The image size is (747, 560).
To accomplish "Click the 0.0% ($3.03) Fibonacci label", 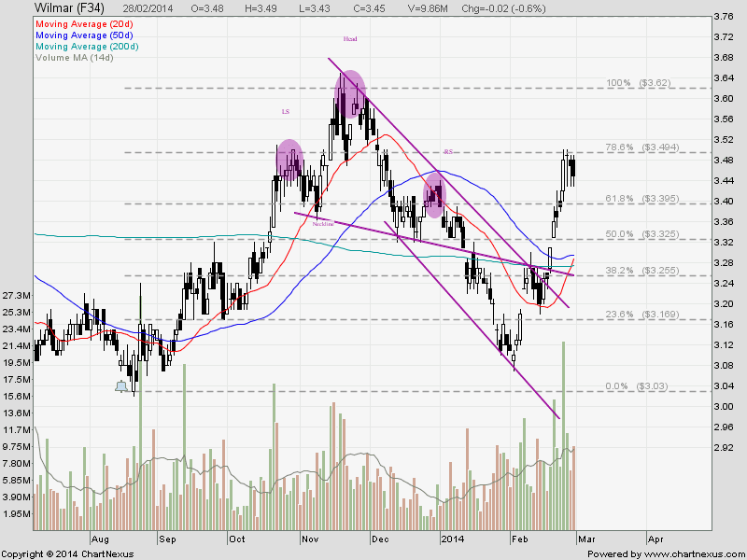I will tap(637, 386).
